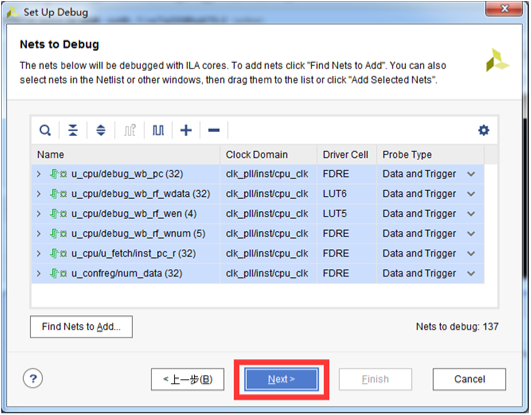Click the Next button

tap(281, 379)
